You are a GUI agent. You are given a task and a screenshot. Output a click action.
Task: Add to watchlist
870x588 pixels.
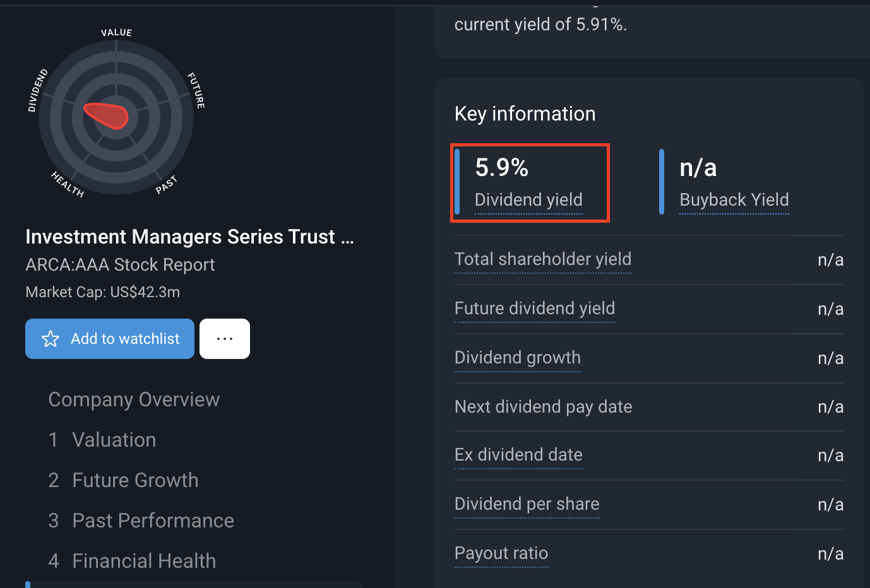110,339
